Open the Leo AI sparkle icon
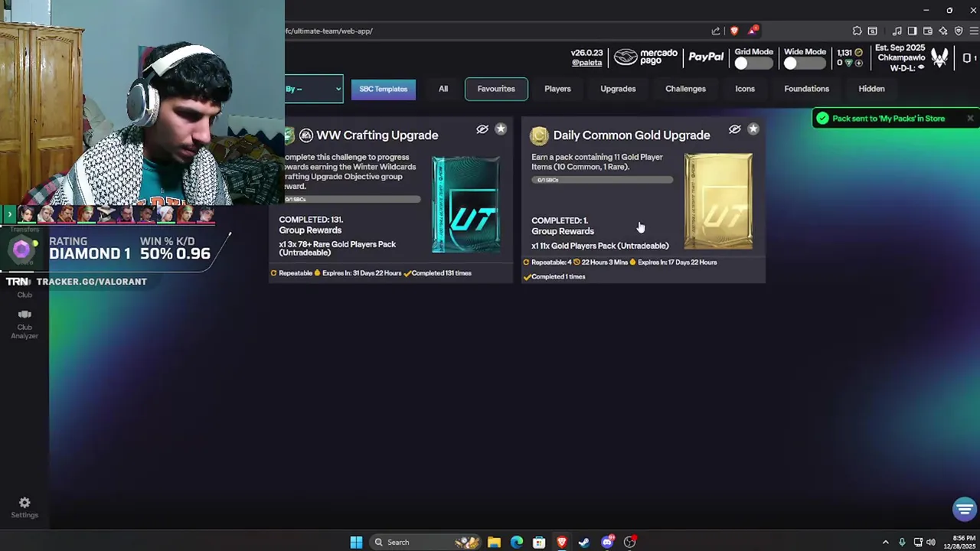980x551 pixels. coord(942,31)
